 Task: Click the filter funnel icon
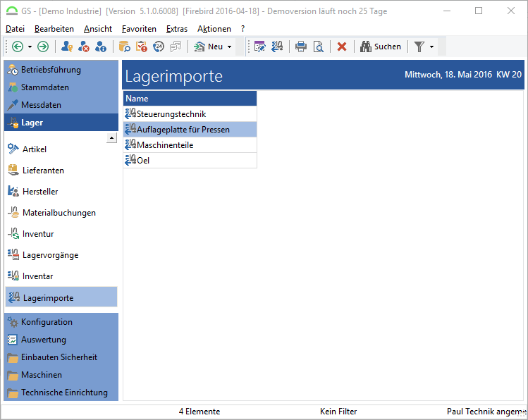[x=419, y=47]
